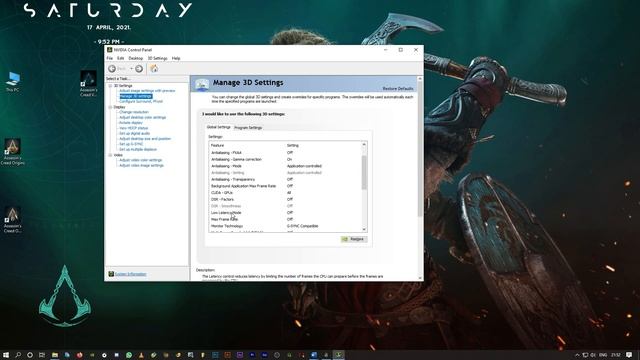640x360 pixels.
Task: Open Adjust video image settings task
Action: tap(141, 165)
